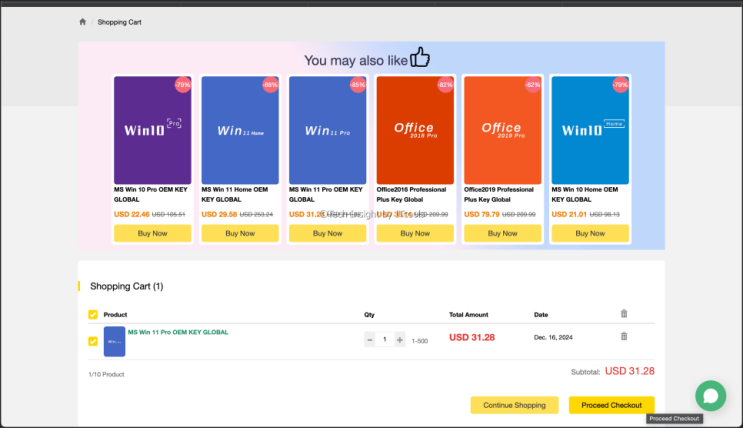Open MS Win 10 Pro OEM KEY GLOBAL title
Viewport: 743px width, 428px height.
(151, 194)
